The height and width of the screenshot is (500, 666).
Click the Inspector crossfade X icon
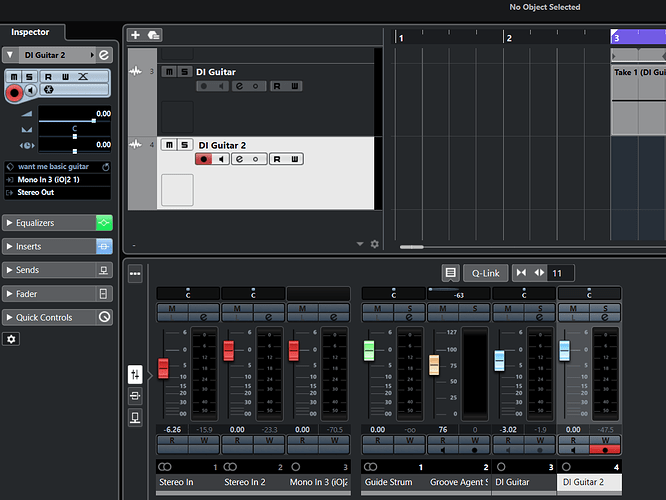point(83,76)
